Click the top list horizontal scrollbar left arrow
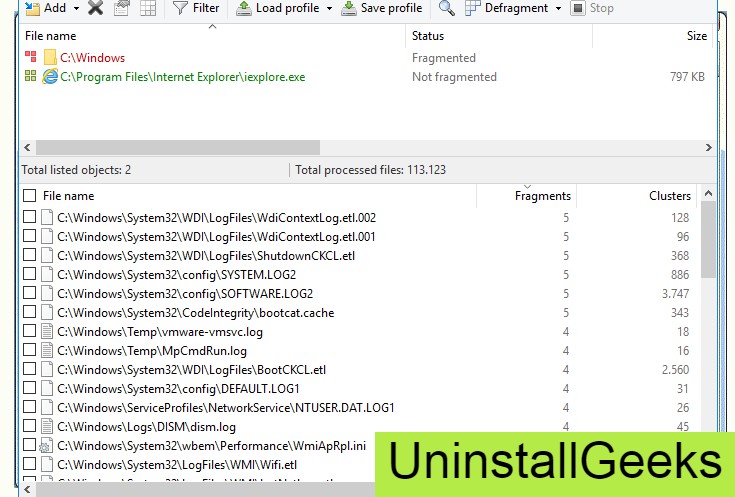The width and height of the screenshot is (735, 497). click(x=27, y=147)
